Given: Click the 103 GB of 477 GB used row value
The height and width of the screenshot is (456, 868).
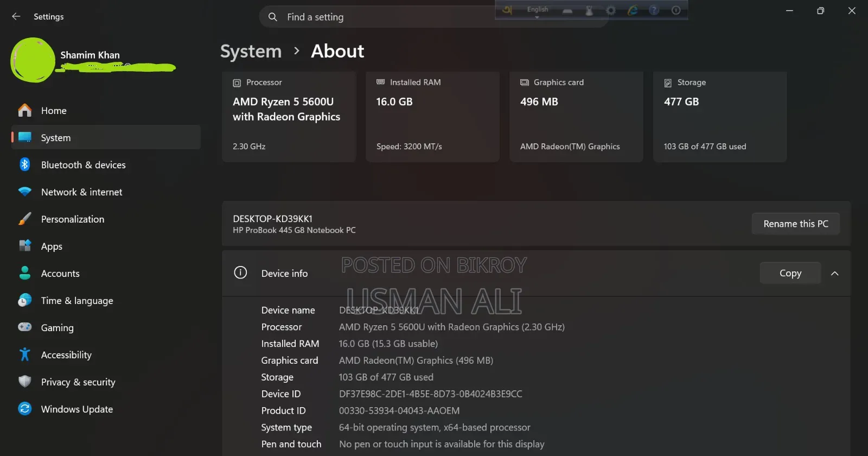Looking at the screenshot, I should tap(386, 377).
